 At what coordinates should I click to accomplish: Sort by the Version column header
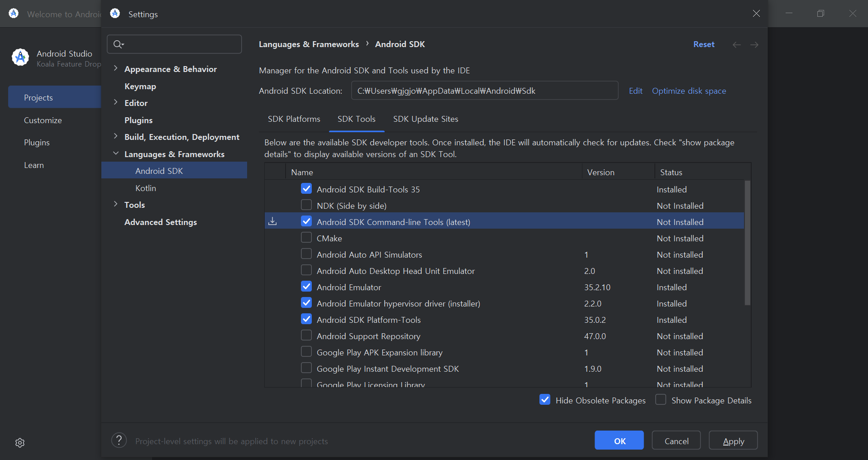click(x=618, y=172)
